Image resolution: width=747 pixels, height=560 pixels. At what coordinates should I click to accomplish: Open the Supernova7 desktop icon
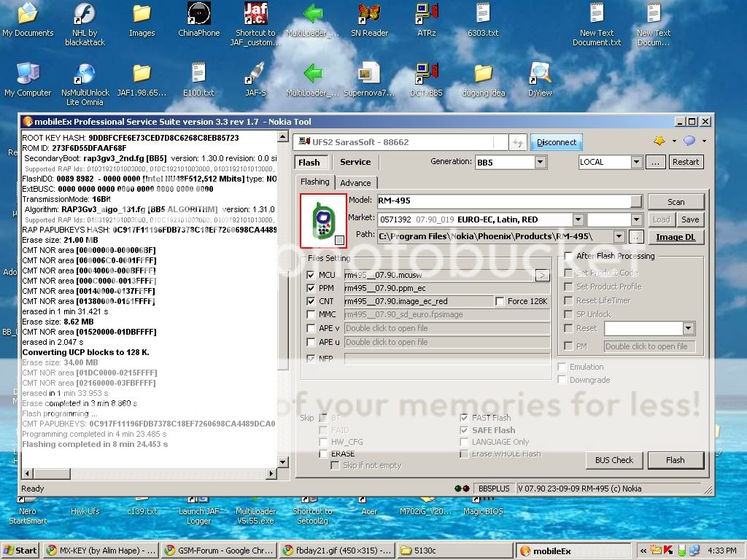(x=369, y=80)
